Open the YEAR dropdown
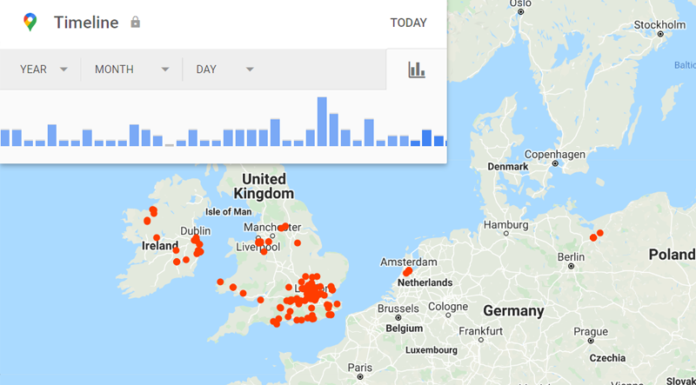Viewport: 696px width, 385px height. point(44,69)
